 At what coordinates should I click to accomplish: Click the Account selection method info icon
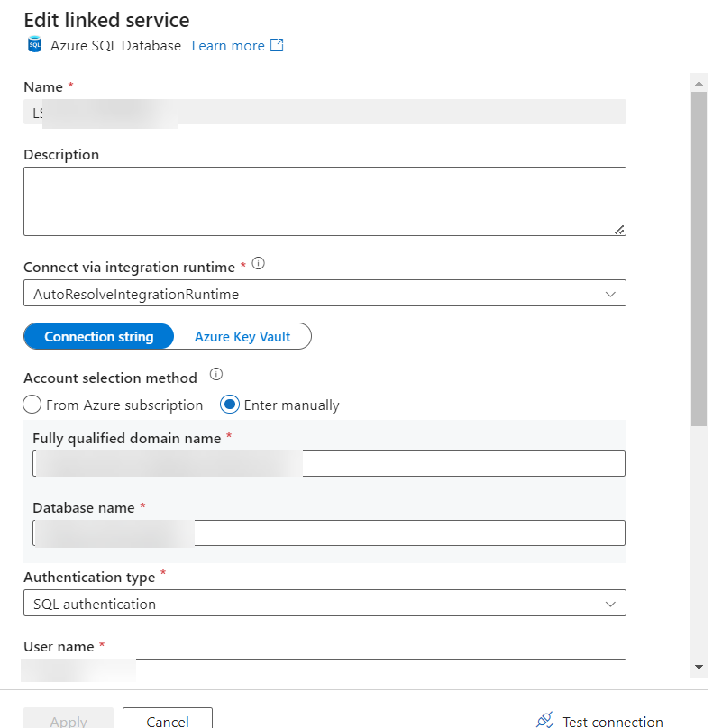pos(216,374)
